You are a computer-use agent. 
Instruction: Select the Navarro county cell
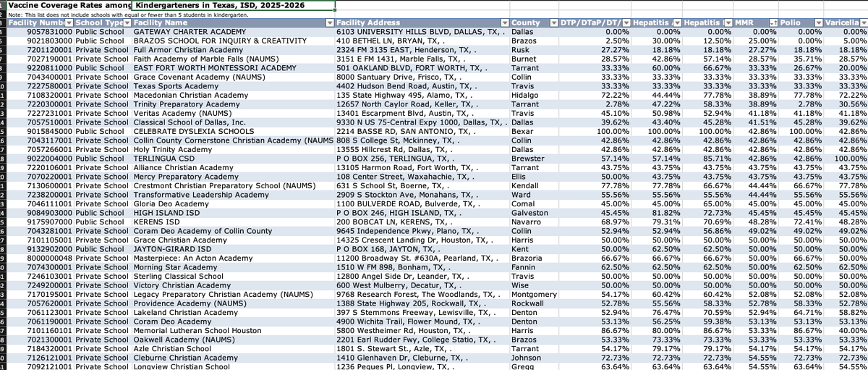point(534,222)
